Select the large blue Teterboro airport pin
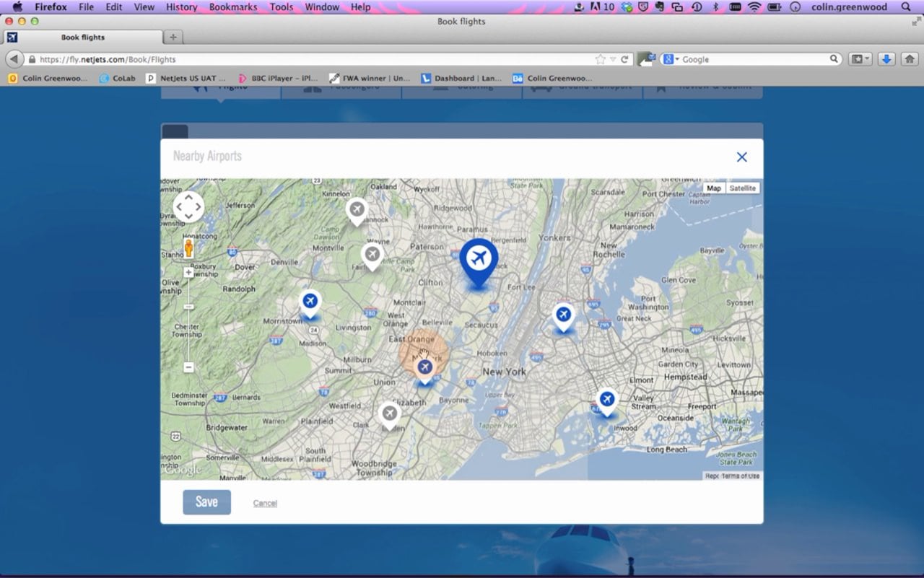Image resolution: width=924 pixels, height=578 pixels. pos(479,261)
